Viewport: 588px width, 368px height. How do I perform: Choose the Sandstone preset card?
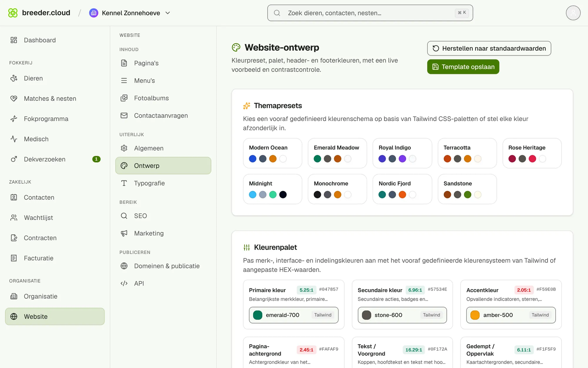(467, 189)
